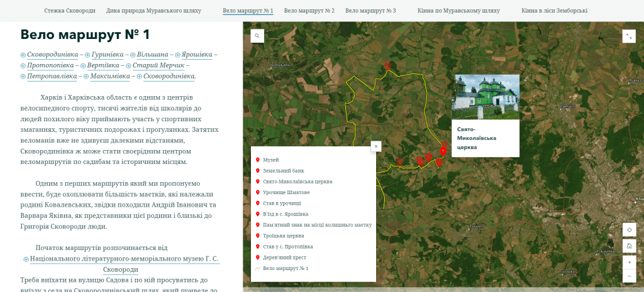The width and height of the screenshot is (644, 292).
Task: Click the plus icon beside Вертіївка
Action: [83, 66]
